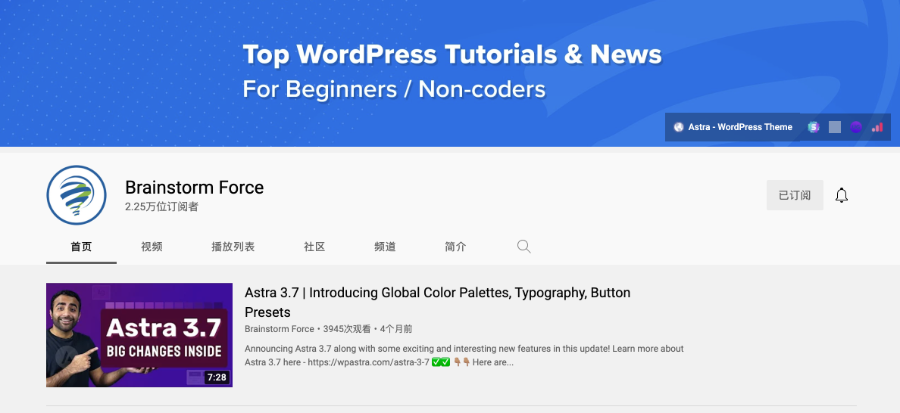Click the 2.25万位订阅者 subscriber count
This screenshot has height=413, width=900.
[162, 207]
